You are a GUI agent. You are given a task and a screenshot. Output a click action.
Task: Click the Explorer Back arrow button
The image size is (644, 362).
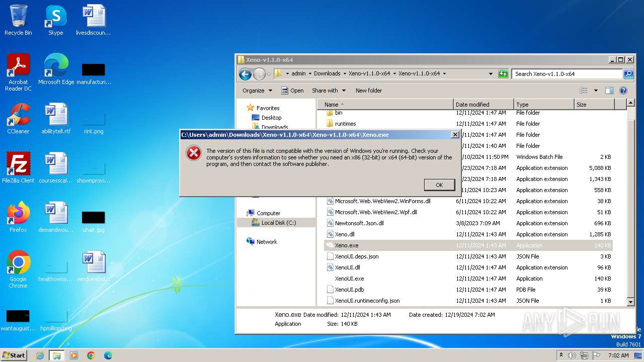click(x=245, y=74)
